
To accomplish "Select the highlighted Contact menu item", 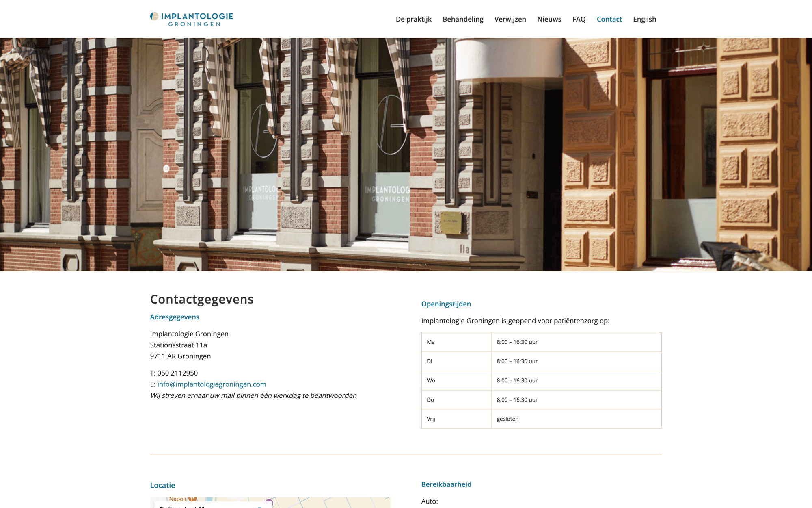I will point(609,19).
